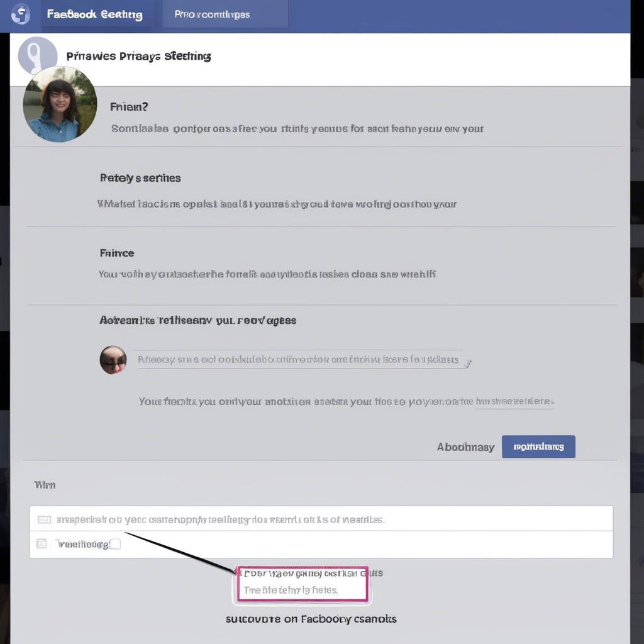Select the Fniam? section heading
This screenshot has width=644, height=644.
pyautogui.click(x=129, y=107)
